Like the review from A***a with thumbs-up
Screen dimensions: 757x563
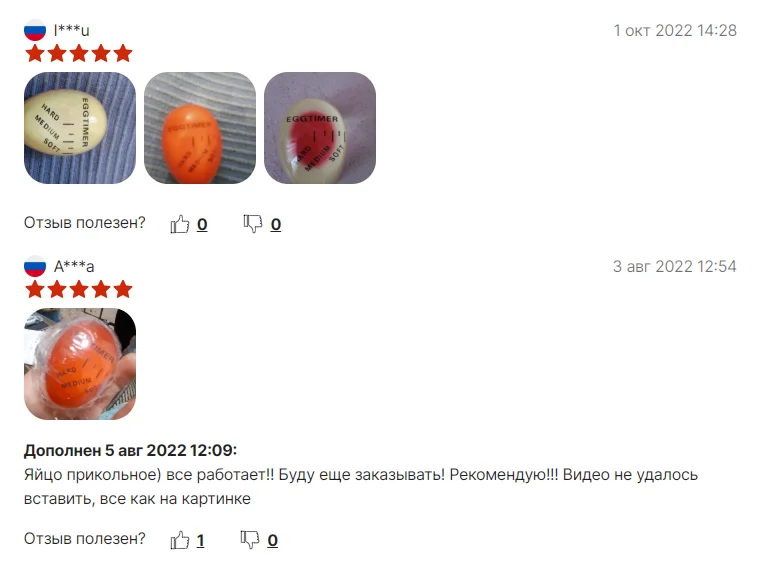point(180,540)
